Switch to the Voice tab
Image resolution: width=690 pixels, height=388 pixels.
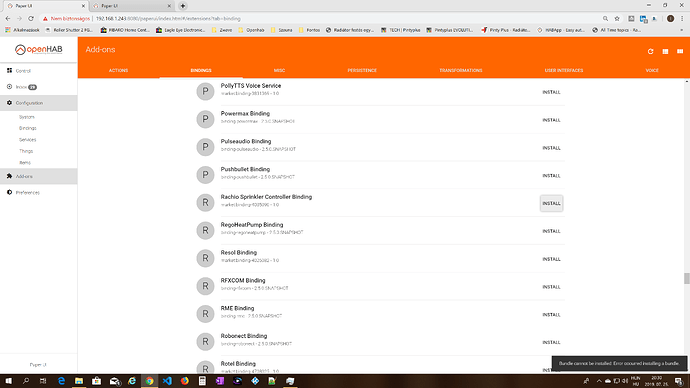652,70
